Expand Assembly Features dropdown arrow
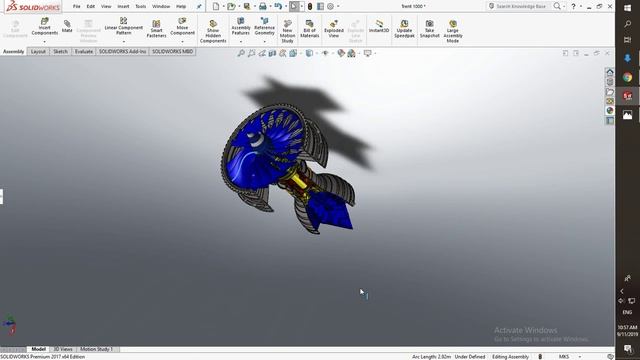The width and height of the screenshot is (640, 360). (x=241, y=42)
